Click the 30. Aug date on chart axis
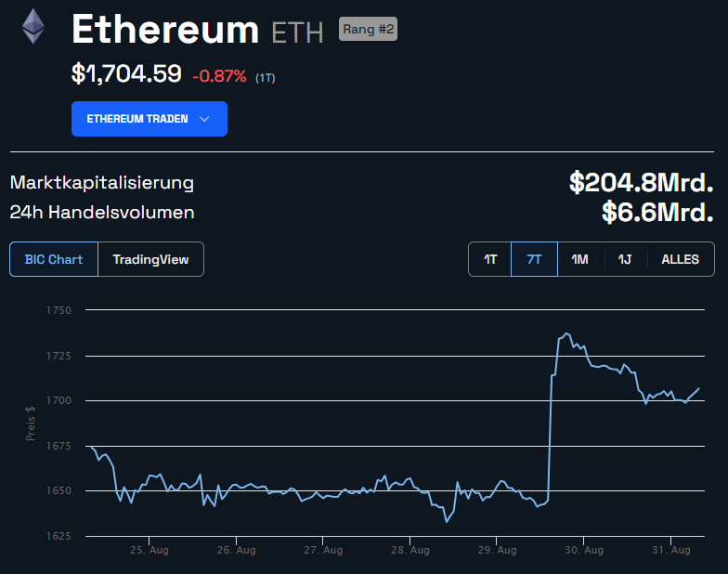The height and width of the screenshot is (574, 728). point(583,551)
